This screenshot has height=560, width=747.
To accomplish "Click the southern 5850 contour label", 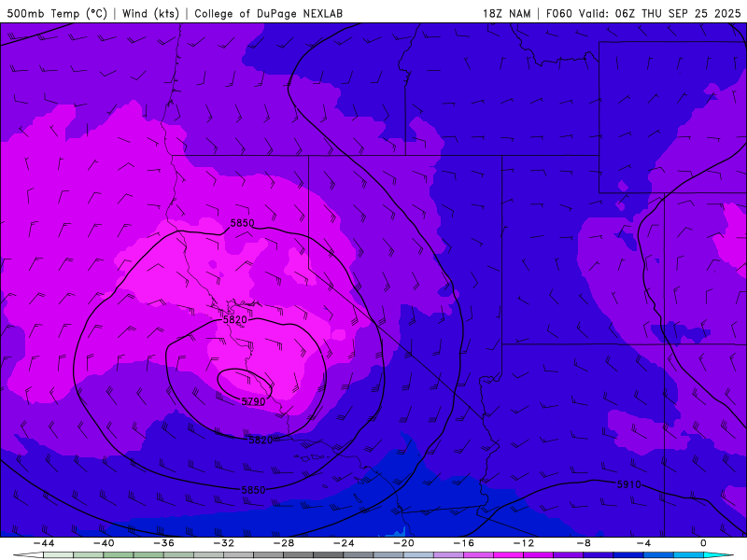I will 253,490.
